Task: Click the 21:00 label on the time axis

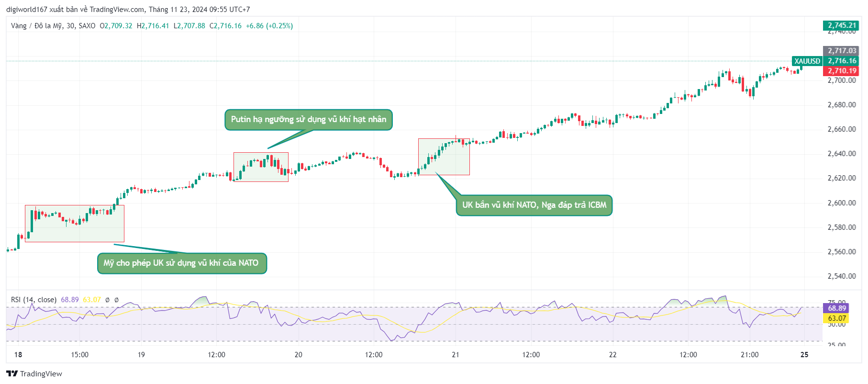Action: [x=750, y=355]
